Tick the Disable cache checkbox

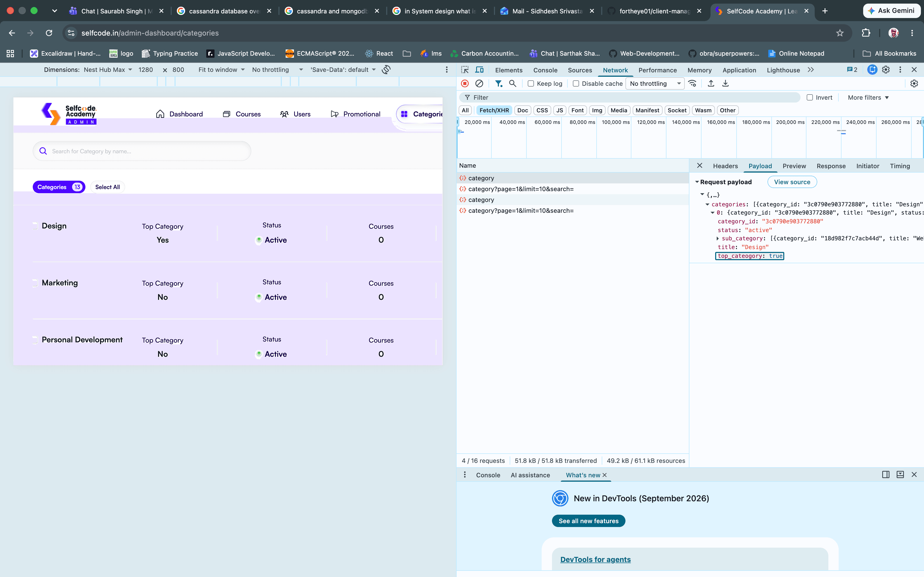pyautogui.click(x=576, y=83)
